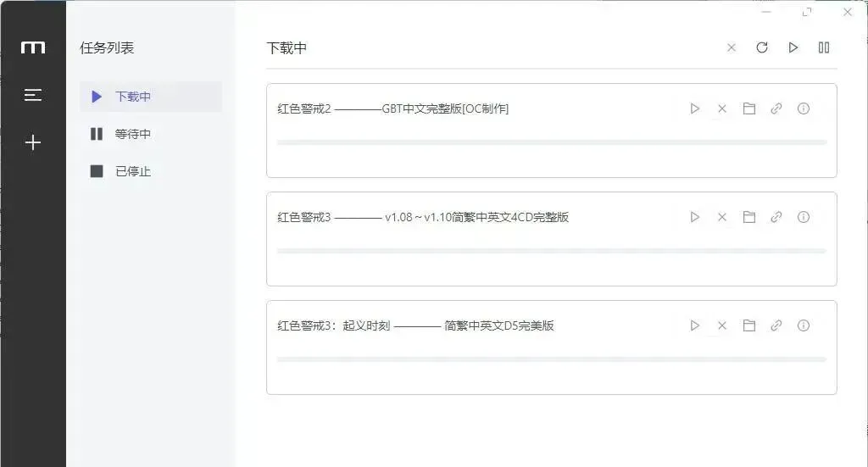Refresh the download list
This screenshot has width=868, height=467.
click(x=762, y=47)
